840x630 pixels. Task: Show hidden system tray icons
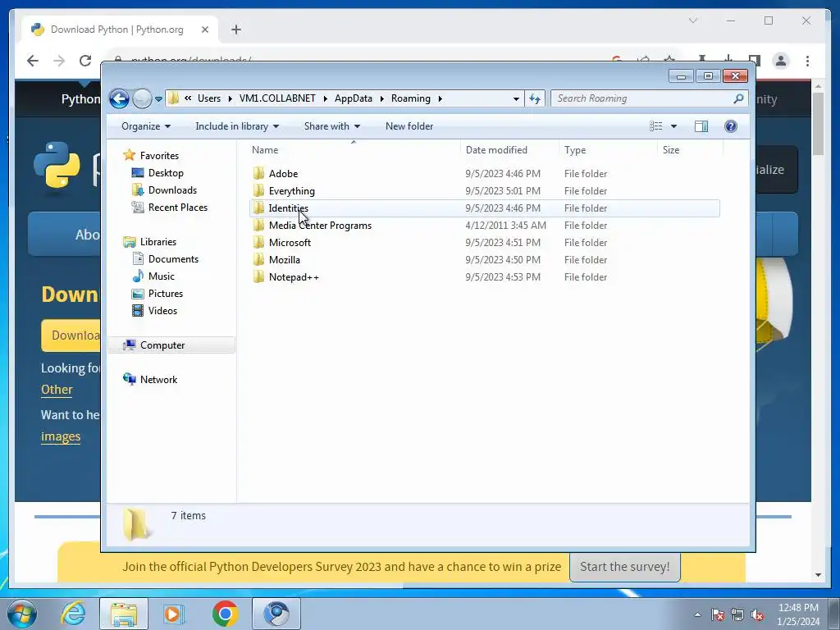click(x=697, y=614)
